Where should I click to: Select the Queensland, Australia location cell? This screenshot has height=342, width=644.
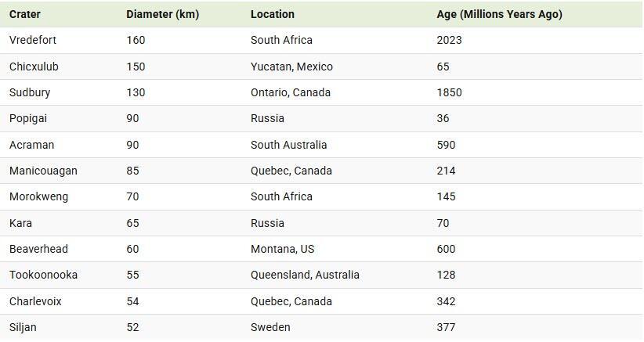pyautogui.click(x=305, y=275)
